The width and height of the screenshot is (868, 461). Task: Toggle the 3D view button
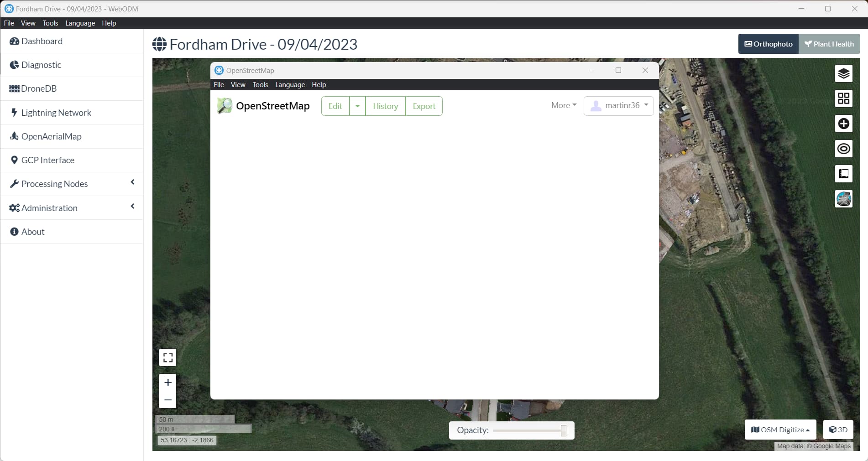coord(838,429)
